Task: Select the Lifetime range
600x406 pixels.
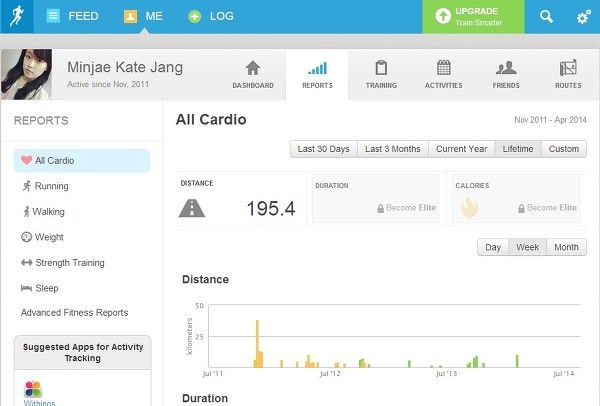Action: click(x=518, y=149)
